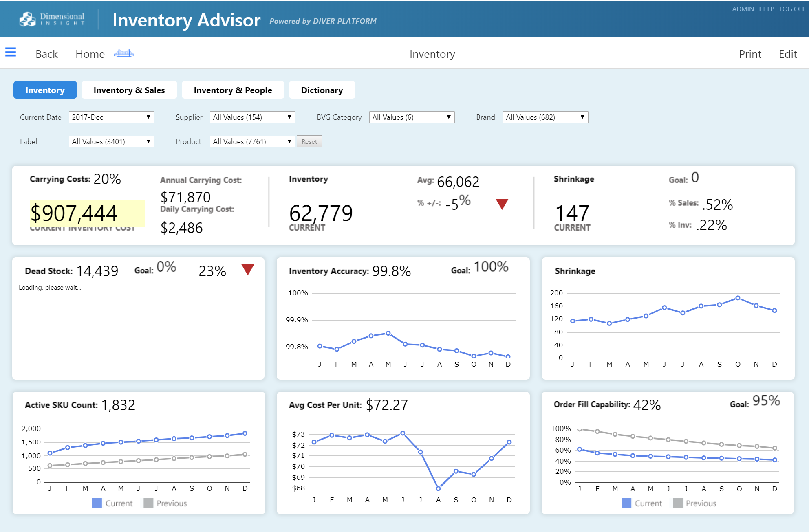Click Previous legend swatch in Order Fill chart

pos(677,503)
